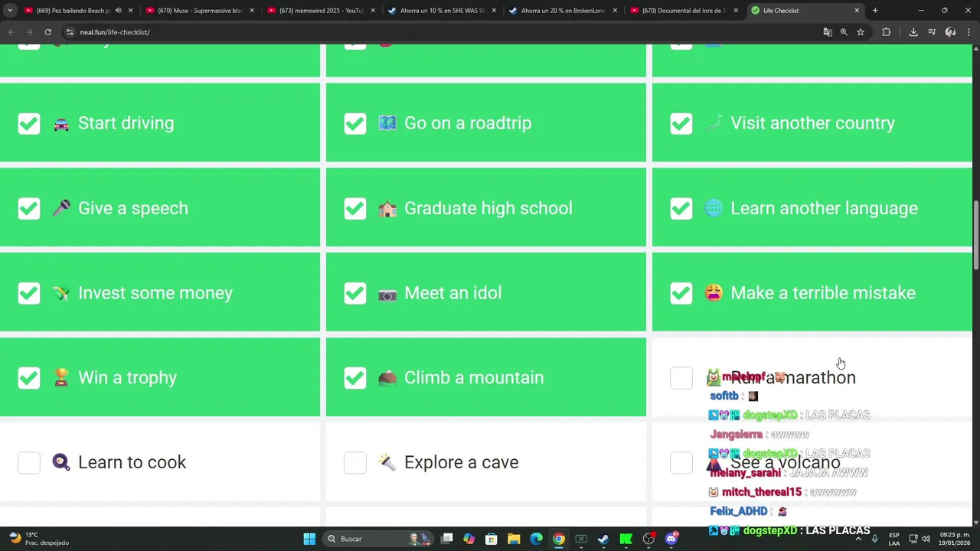Uncheck the Give a speech checkbox
Image resolution: width=980 pixels, height=551 pixels.
29,208
